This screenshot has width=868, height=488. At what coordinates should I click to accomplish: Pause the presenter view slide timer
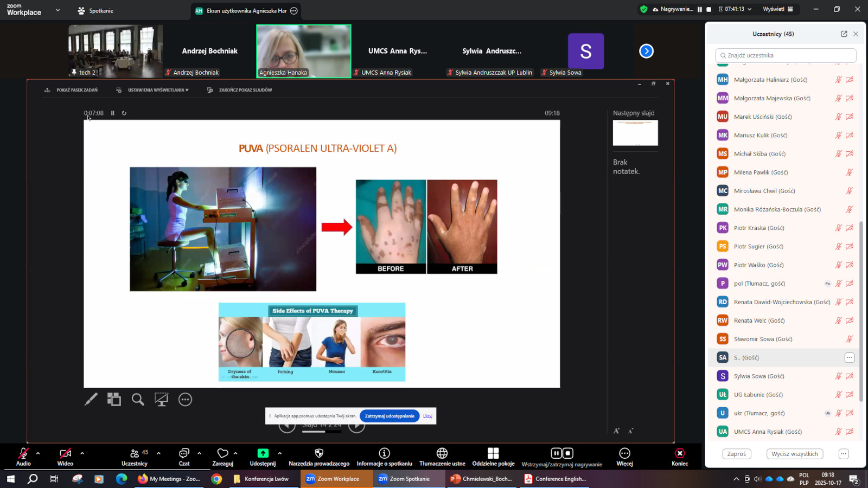point(113,113)
